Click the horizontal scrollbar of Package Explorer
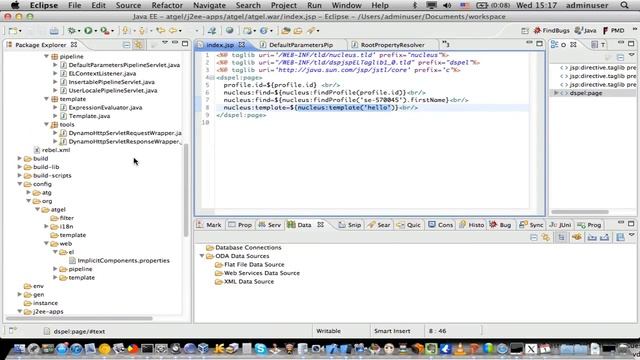 coord(80,318)
